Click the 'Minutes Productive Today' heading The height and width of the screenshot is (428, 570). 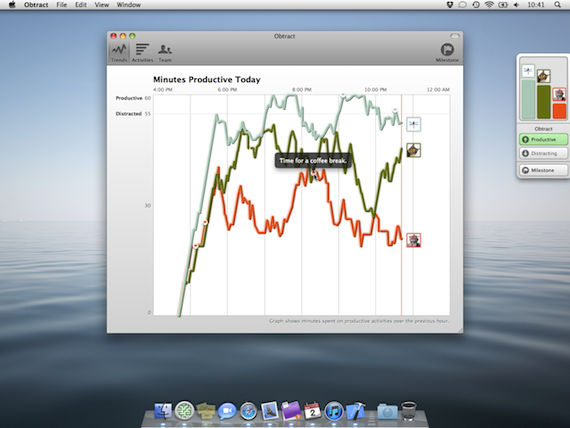coord(206,79)
